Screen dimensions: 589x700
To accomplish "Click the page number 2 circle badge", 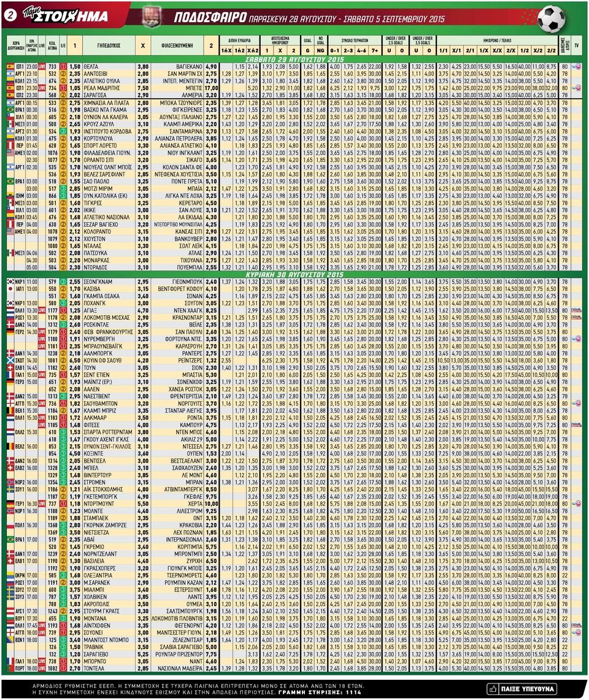I will [x=10, y=15].
